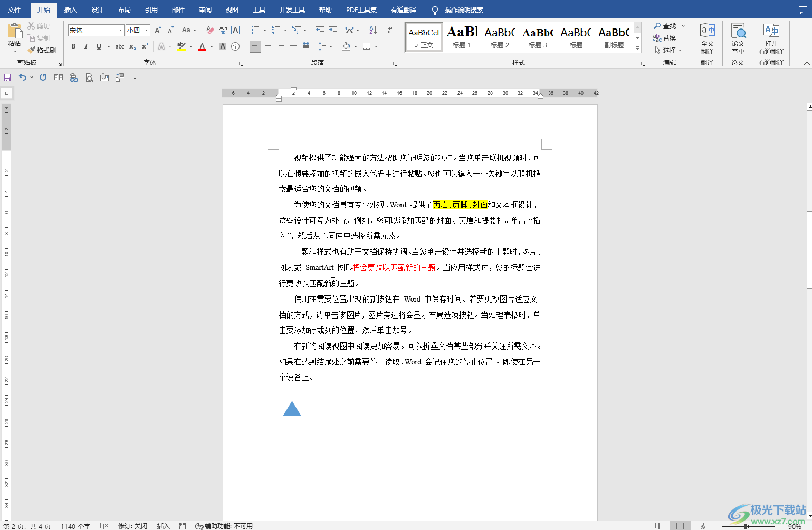This screenshot has width=812, height=530.
Task: Open the font color dropdown arrow
Action: pyautogui.click(x=212, y=46)
